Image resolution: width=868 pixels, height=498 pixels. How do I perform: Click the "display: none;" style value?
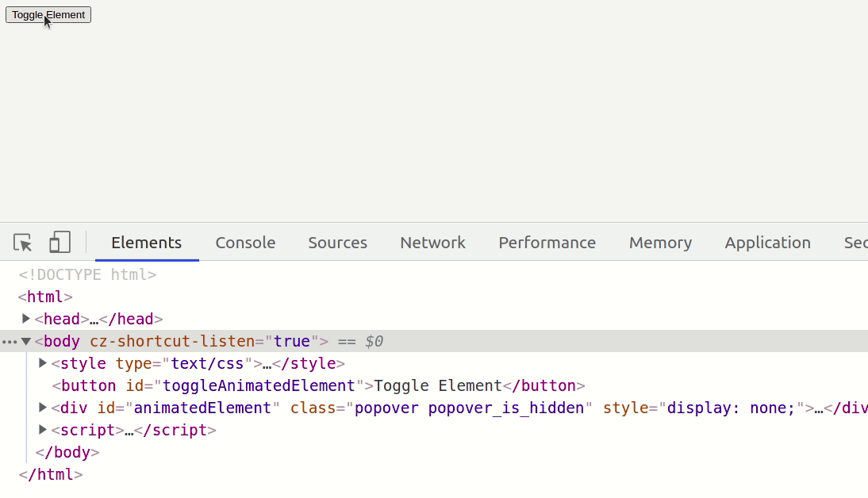(x=731, y=408)
